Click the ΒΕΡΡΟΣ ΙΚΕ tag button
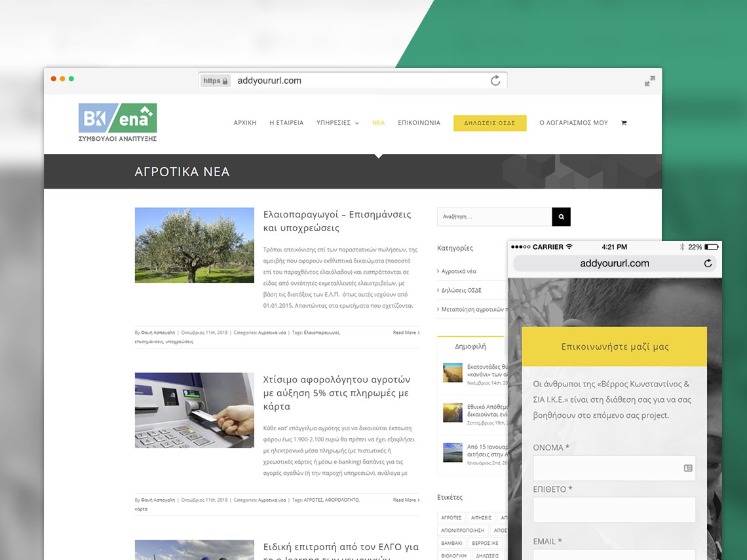747x560 pixels. pos(485,543)
